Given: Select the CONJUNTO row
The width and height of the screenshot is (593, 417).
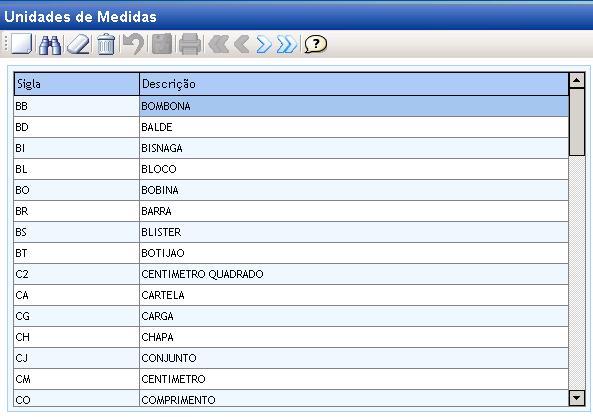Looking at the screenshot, I should [291, 358].
